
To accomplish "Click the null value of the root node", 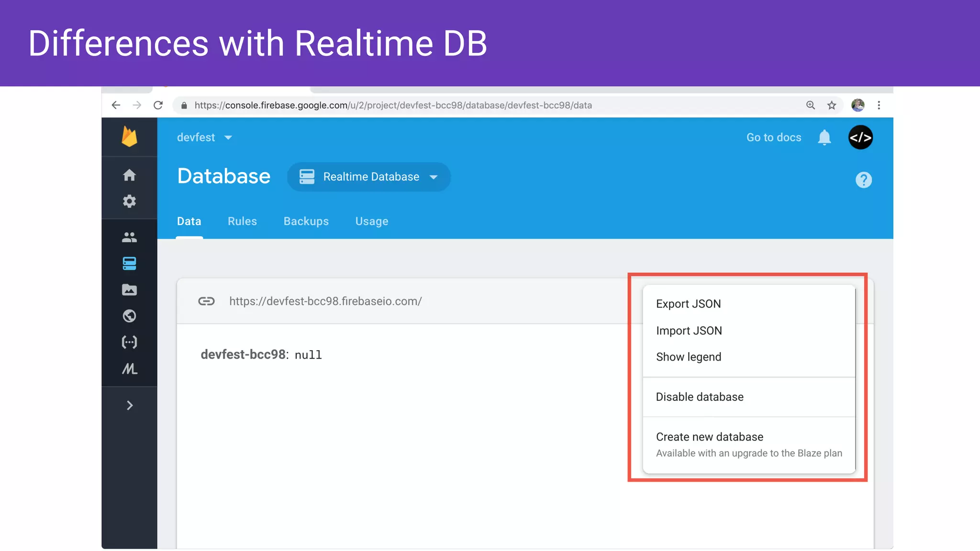I will tap(308, 355).
